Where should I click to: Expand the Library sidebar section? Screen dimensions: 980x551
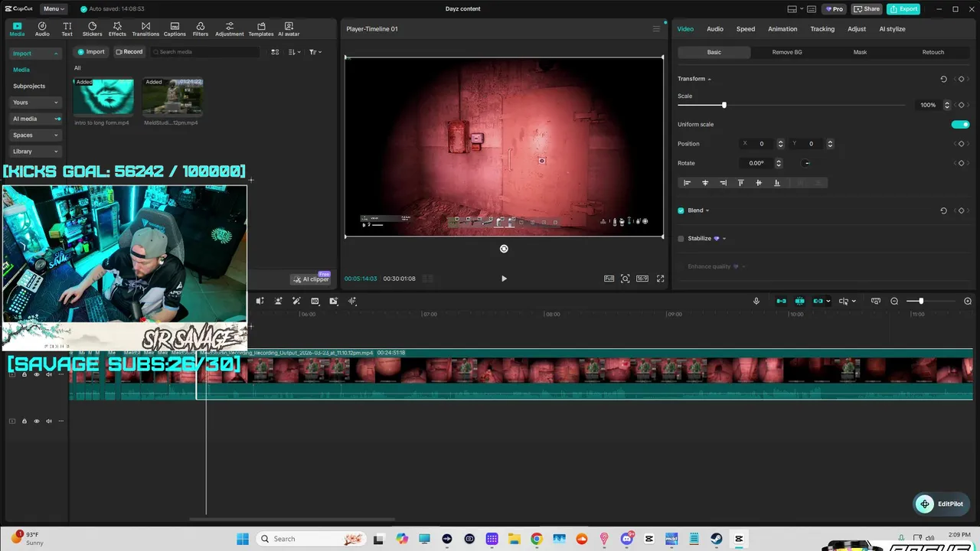[x=56, y=152]
